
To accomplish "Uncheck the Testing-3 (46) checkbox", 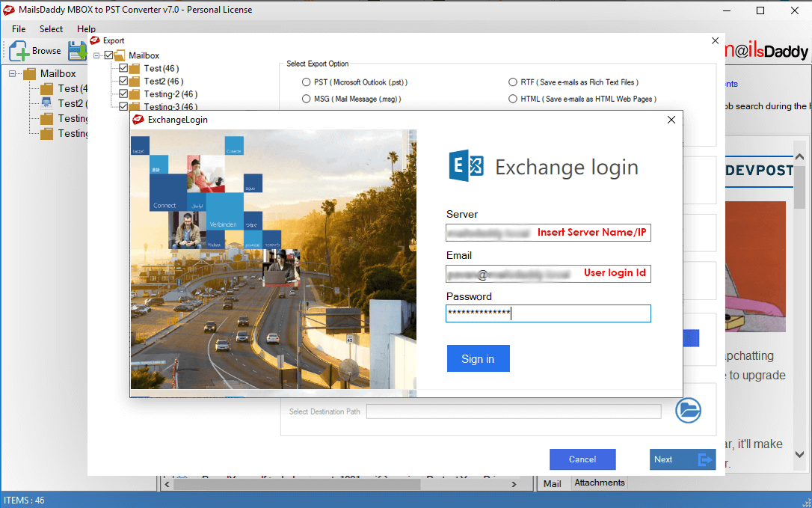I will point(123,106).
